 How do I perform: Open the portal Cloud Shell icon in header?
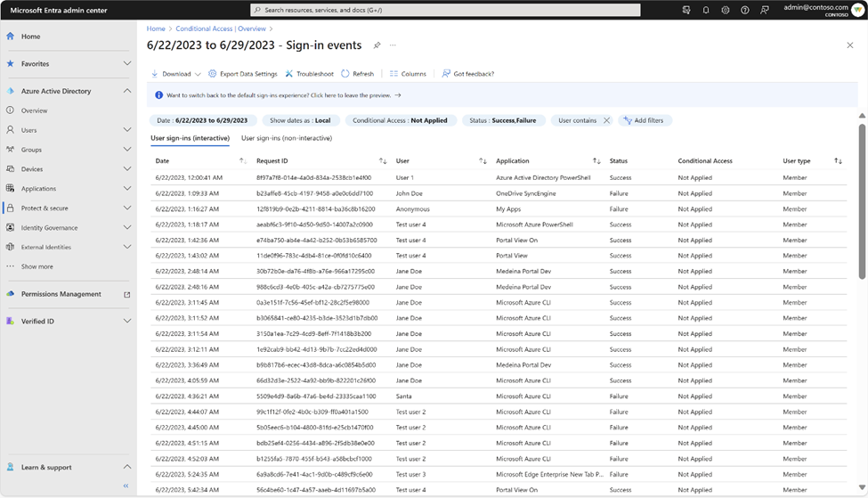tap(686, 10)
